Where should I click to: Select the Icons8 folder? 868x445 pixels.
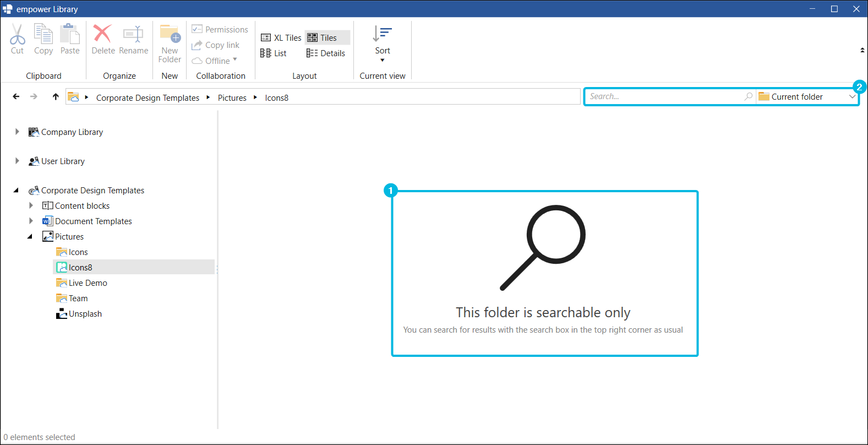pyautogui.click(x=134, y=267)
